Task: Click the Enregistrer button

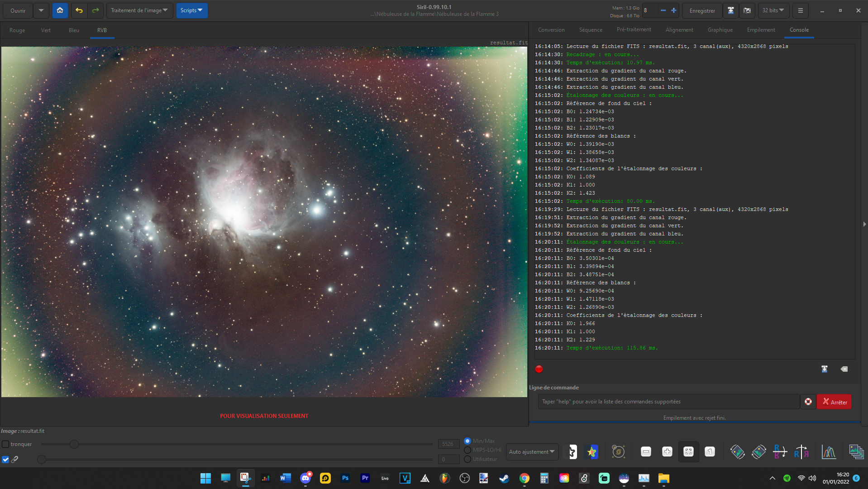Action: (x=702, y=10)
